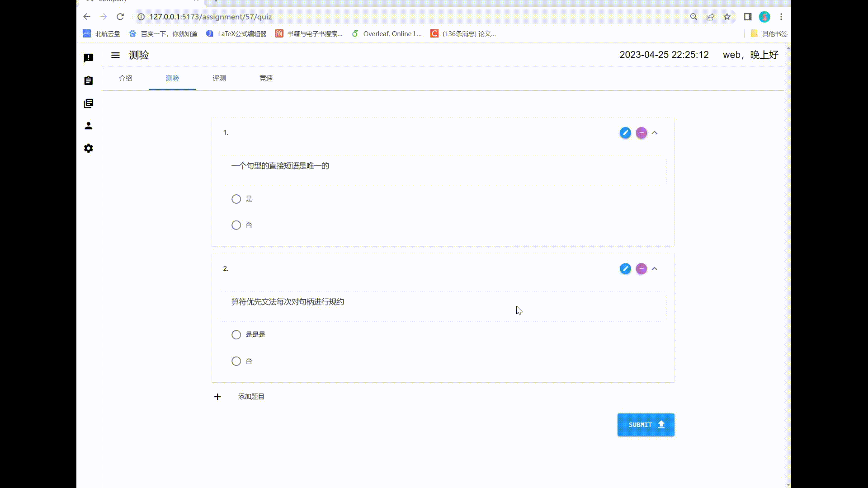The image size is (868, 488).
Task: Edit question 1 with the blue pencil icon
Action: point(625,133)
